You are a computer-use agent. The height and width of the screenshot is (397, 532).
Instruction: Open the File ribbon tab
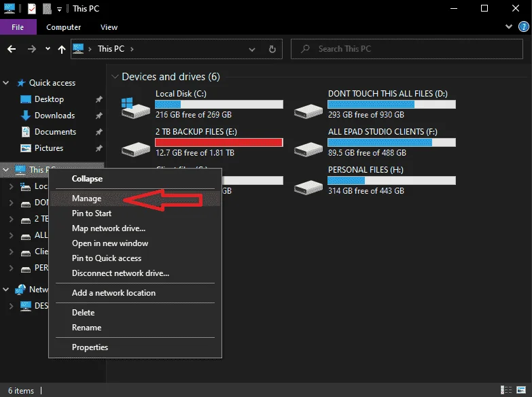point(18,27)
